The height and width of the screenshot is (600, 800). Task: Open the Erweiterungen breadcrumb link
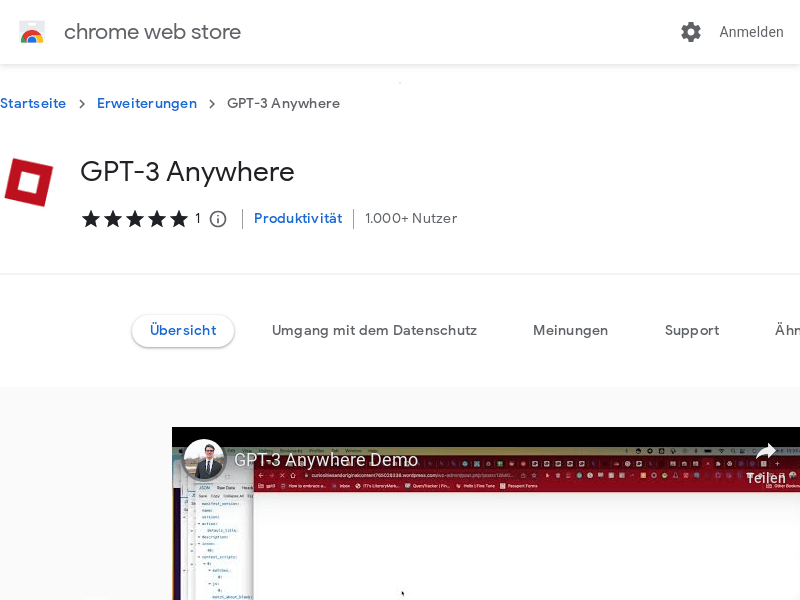pos(147,104)
